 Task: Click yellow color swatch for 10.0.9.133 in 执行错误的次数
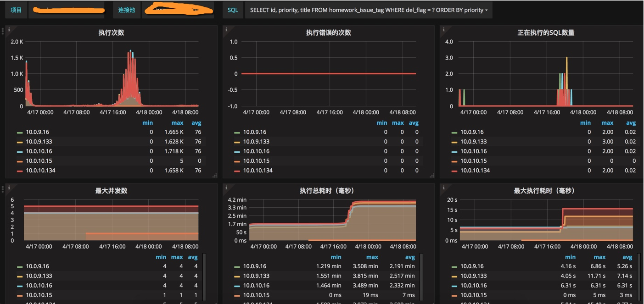tap(237, 142)
